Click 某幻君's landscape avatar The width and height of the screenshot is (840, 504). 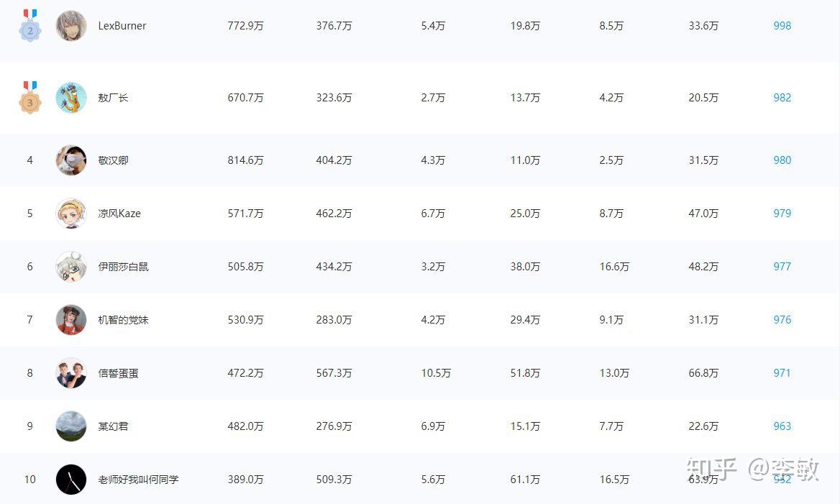click(x=71, y=426)
